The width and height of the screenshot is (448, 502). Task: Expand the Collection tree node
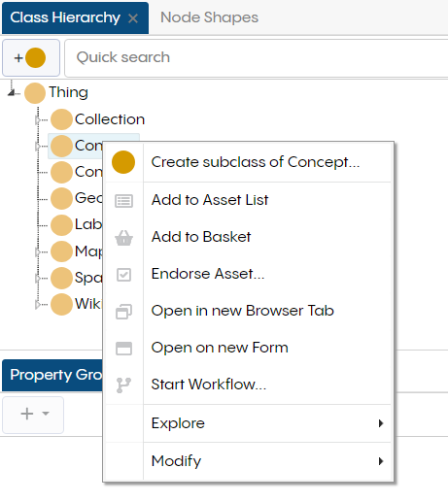point(38,120)
